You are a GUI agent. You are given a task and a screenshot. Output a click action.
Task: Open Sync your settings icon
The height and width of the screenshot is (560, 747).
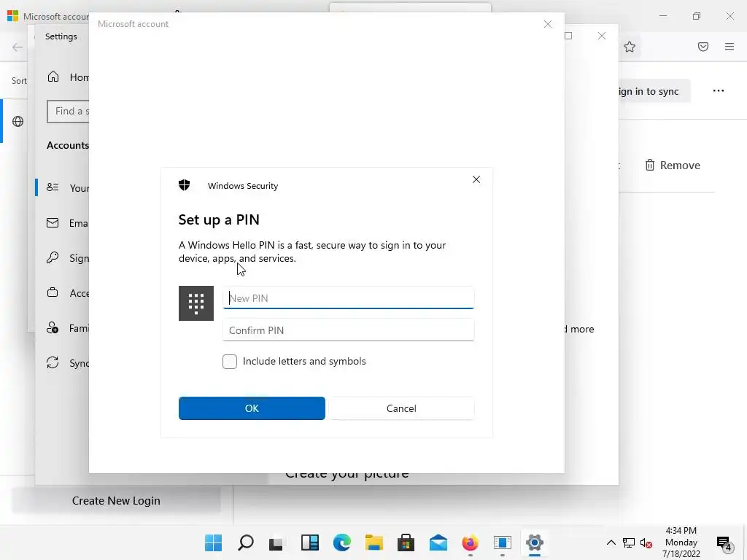point(53,363)
